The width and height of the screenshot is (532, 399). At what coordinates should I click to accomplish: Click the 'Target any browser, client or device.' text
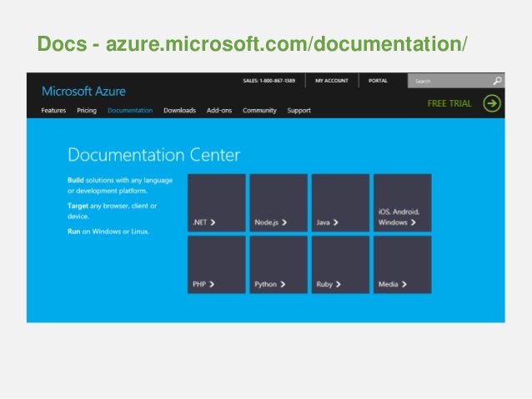point(112,211)
